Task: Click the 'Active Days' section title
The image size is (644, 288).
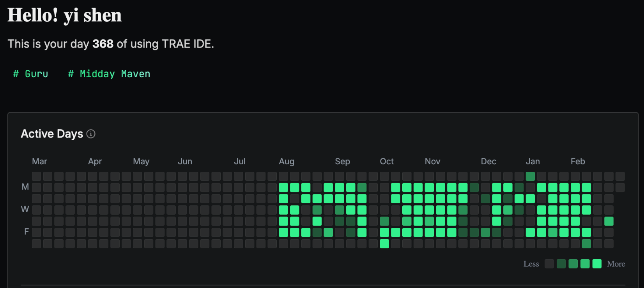Action: point(52,134)
